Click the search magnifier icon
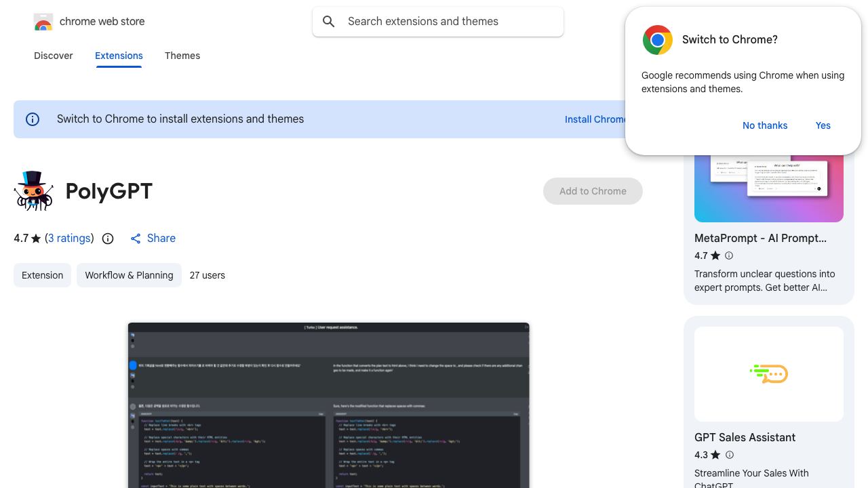This screenshot has height=488, width=868. 329,22
